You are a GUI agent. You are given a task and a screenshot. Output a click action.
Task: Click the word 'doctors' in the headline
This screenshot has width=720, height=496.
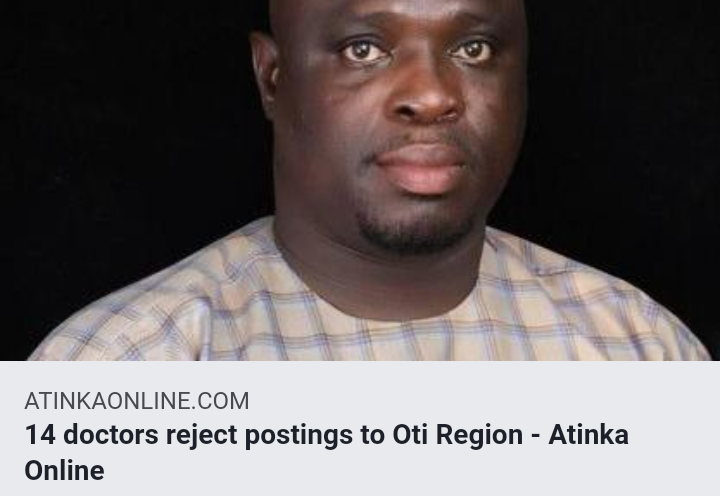111,435
